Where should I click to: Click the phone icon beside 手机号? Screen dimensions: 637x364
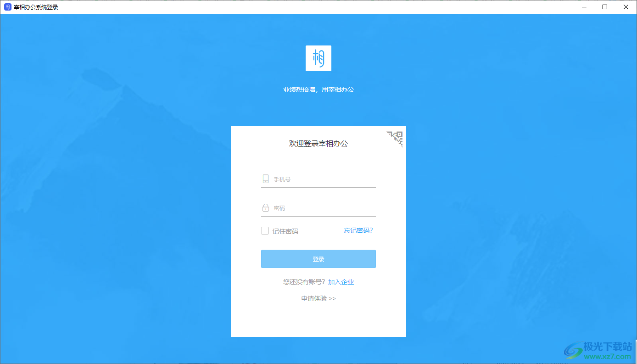(x=266, y=179)
